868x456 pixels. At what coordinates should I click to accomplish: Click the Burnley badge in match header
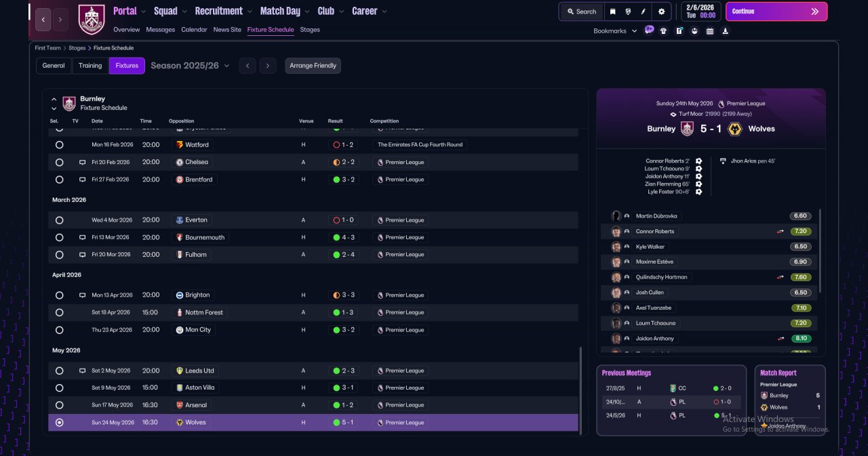pyautogui.click(x=687, y=129)
